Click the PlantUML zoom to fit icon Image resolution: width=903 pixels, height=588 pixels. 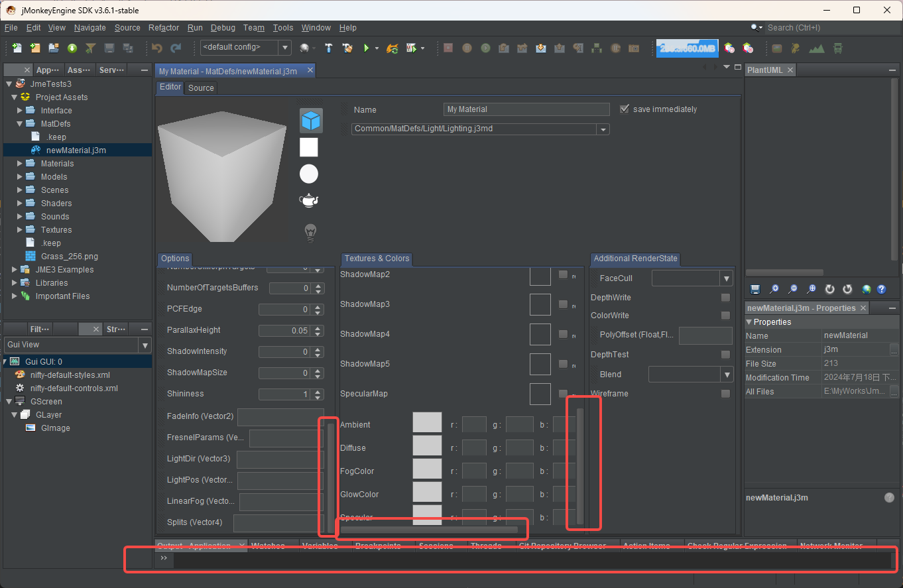click(x=811, y=289)
